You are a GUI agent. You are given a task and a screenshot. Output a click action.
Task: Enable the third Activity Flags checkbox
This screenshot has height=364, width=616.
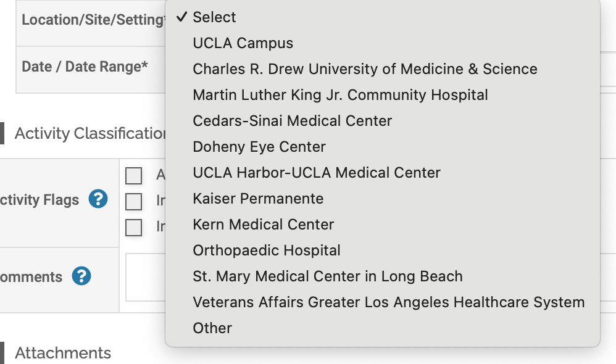point(133,228)
